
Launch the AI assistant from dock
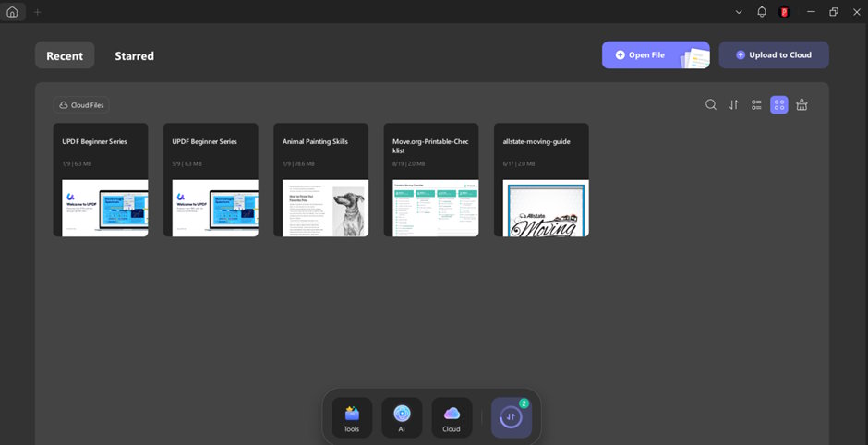[402, 417]
